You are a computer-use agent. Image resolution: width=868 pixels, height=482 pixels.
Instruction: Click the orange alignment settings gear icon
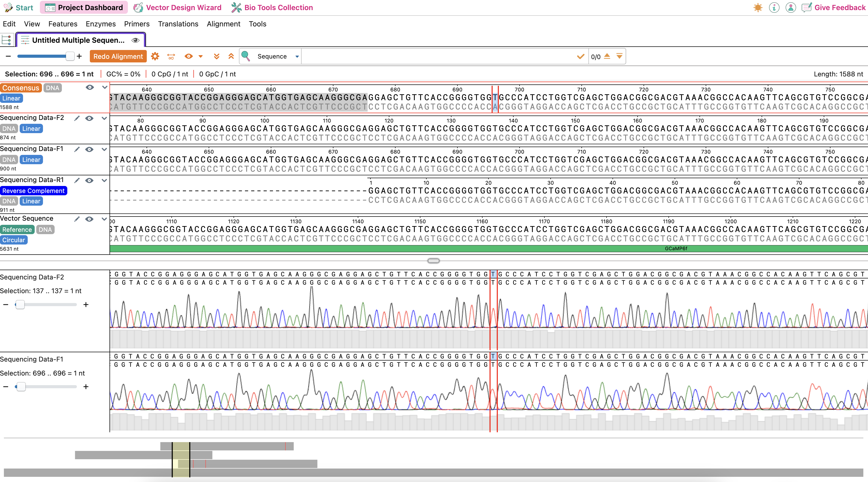155,56
